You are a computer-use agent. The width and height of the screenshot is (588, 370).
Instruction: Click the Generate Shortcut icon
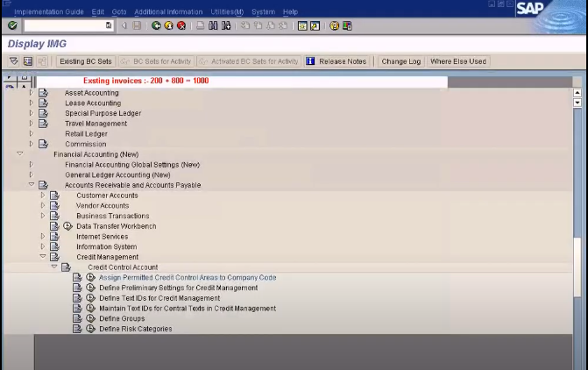tap(315, 25)
